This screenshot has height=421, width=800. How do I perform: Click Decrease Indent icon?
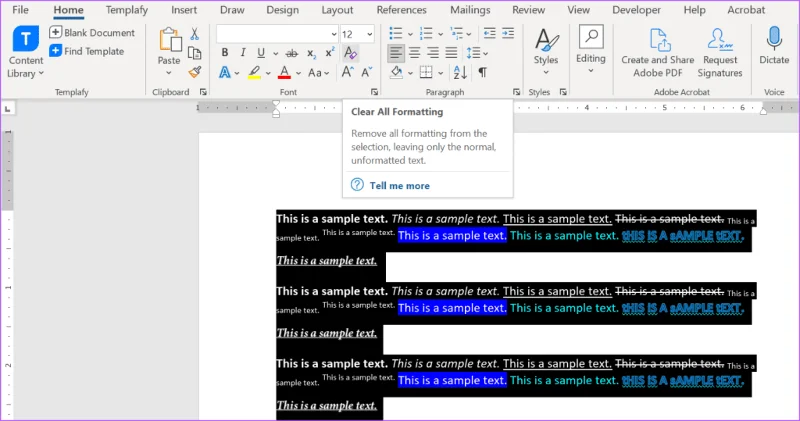(x=489, y=34)
